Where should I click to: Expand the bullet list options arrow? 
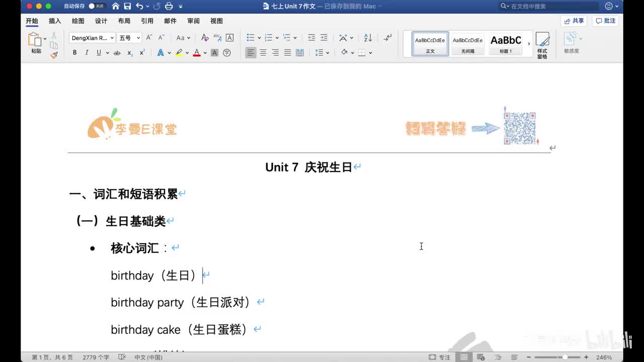coord(259,38)
